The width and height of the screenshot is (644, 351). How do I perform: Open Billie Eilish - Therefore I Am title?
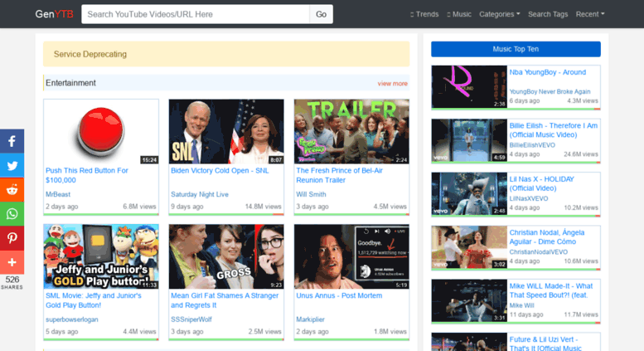click(553, 130)
